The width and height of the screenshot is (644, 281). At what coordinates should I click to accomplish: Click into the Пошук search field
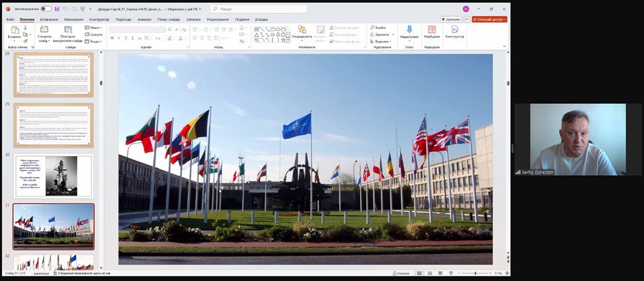pos(259,9)
